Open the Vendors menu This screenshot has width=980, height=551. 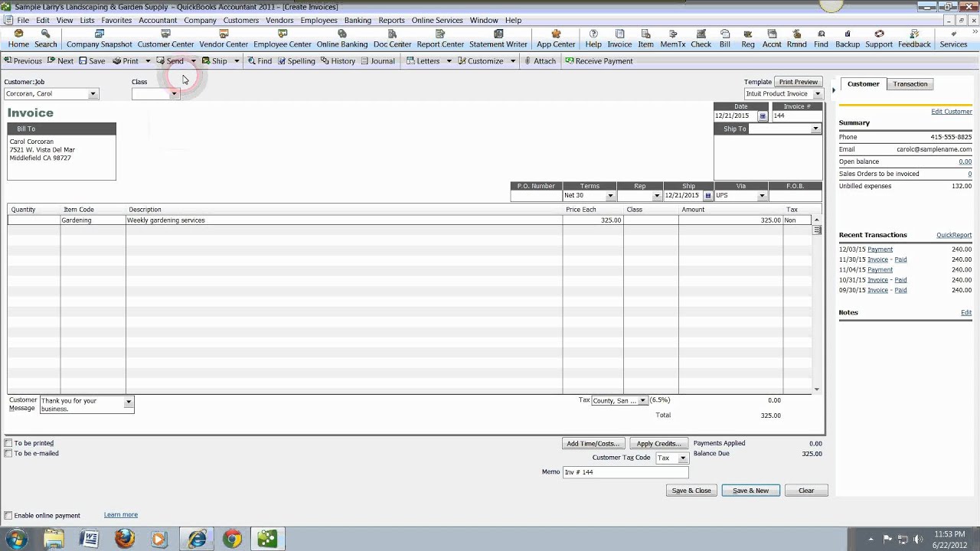pos(279,21)
